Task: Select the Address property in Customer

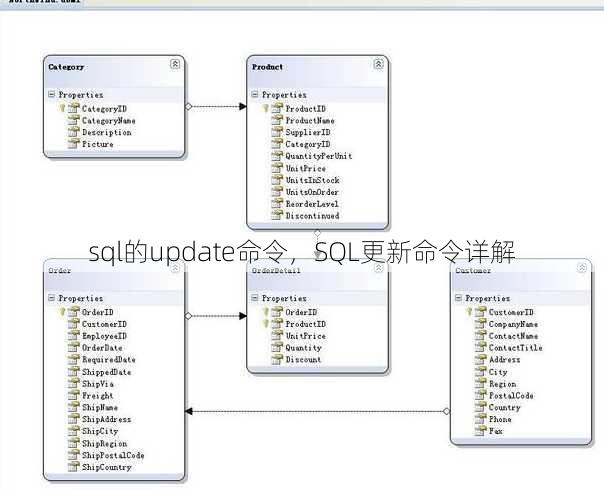Action: [x=504, y=360]
